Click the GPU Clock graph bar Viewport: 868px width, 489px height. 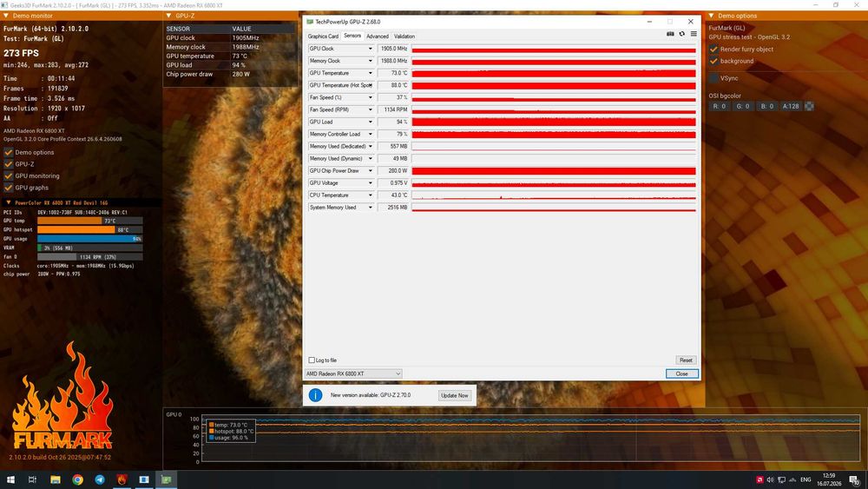554,49
